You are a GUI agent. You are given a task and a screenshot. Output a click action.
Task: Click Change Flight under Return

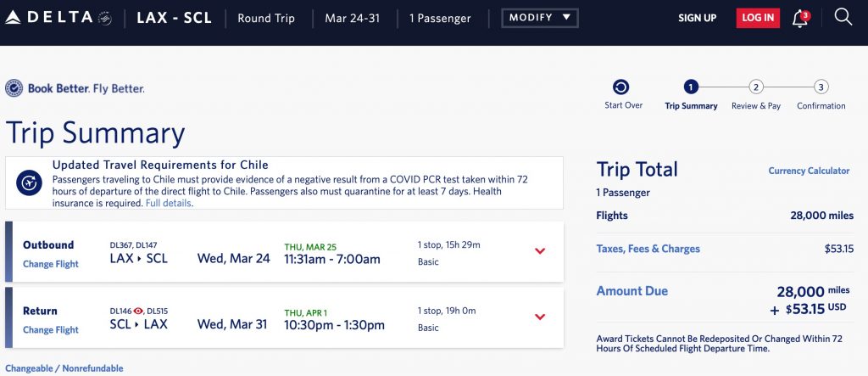click(x=51, y=330)
